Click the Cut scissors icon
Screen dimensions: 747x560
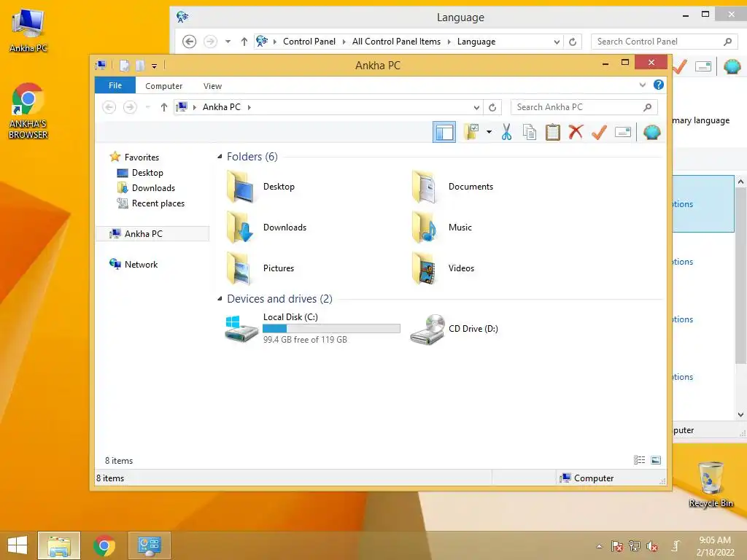[506, 132]
